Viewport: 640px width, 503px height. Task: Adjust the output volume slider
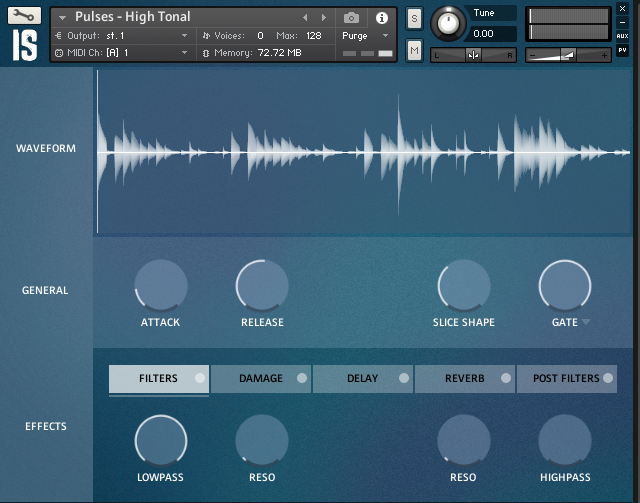click(568, 55)
